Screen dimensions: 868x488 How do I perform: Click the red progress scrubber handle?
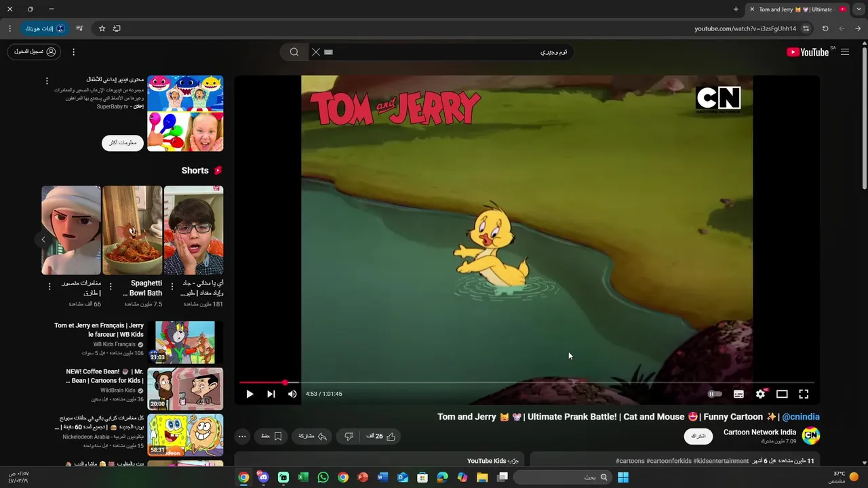click(x=285, y=383)
